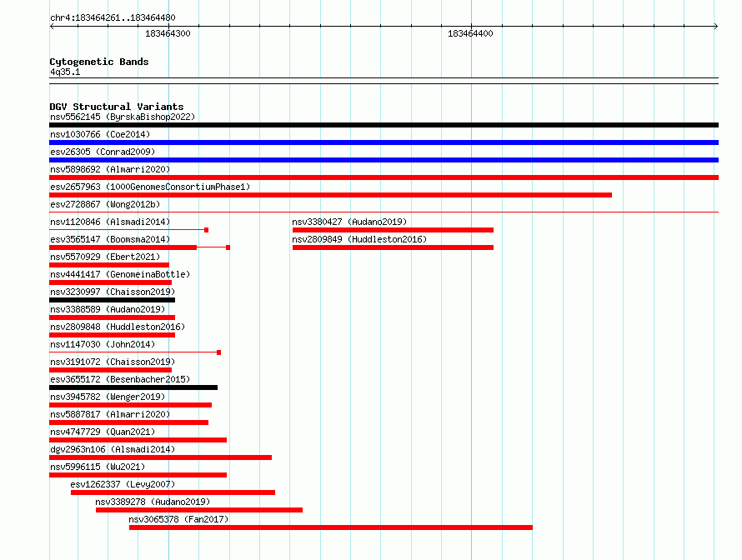Click the thin red feature under nsv1120846
The height and width of the screenshot is (560, 742).
[128, 230]
